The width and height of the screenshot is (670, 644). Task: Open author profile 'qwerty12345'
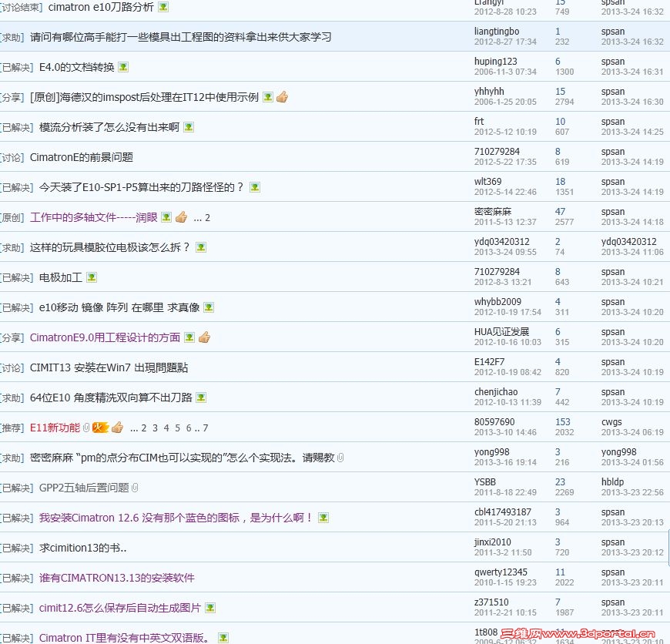pos(501,572)
